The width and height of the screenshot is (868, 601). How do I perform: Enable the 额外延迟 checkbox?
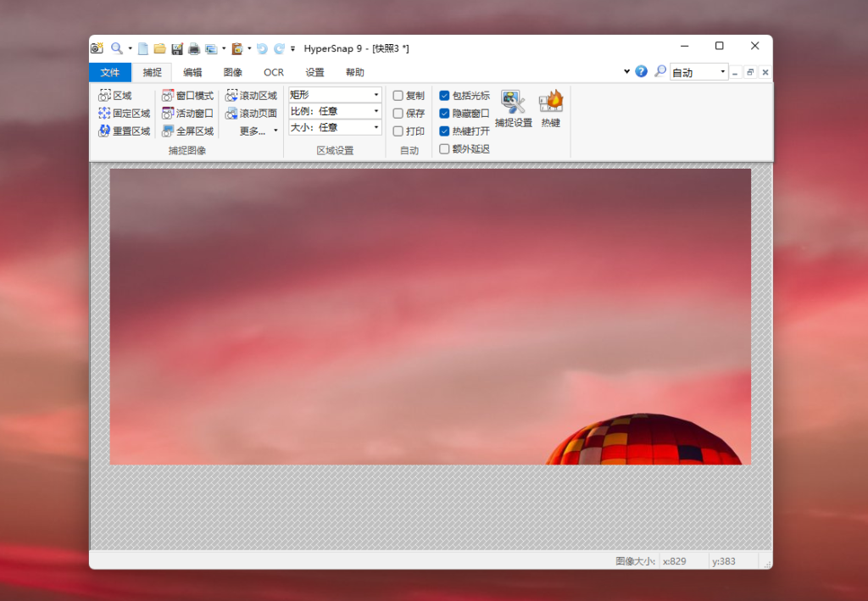pos(445,149)
